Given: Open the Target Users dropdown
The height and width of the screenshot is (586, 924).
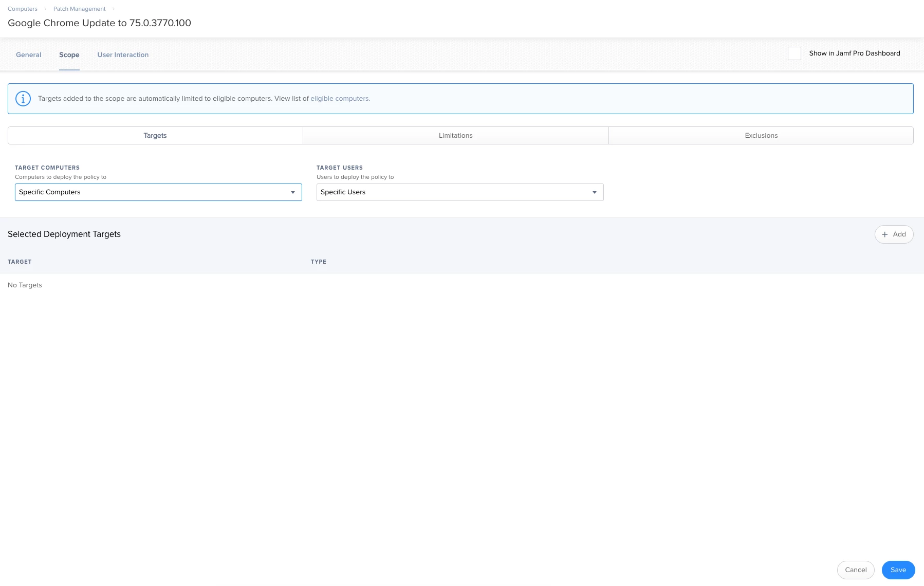Looking at the screenshot, I should 460,192.
